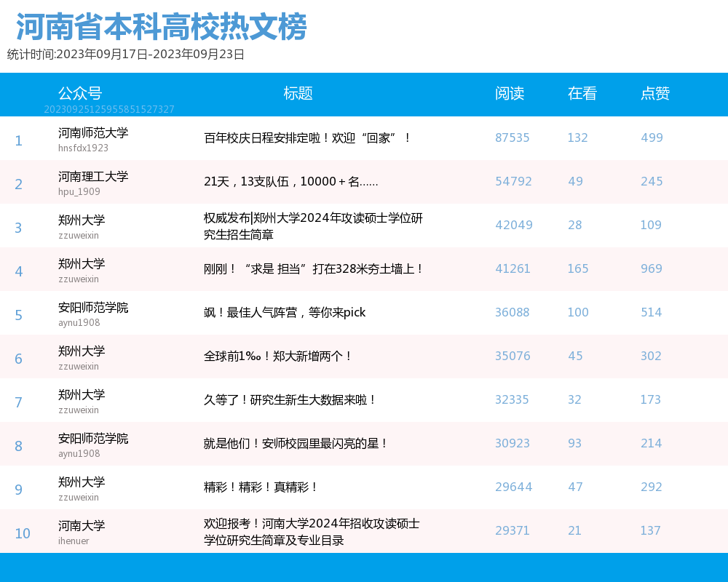This screenshot has height=582, width=728.
Task: Open article 就是他们！安师校园里最闪亮的星
Action: coord(296,443)
